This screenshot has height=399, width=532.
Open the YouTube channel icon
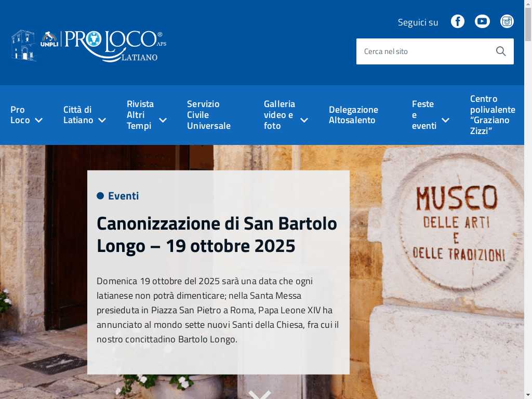point(482,21)
